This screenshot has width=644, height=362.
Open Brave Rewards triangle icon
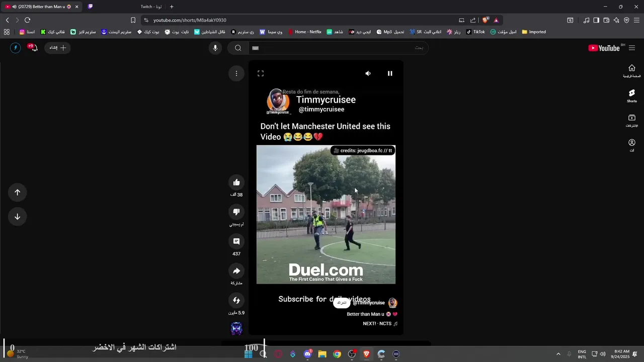coord(496,20)
